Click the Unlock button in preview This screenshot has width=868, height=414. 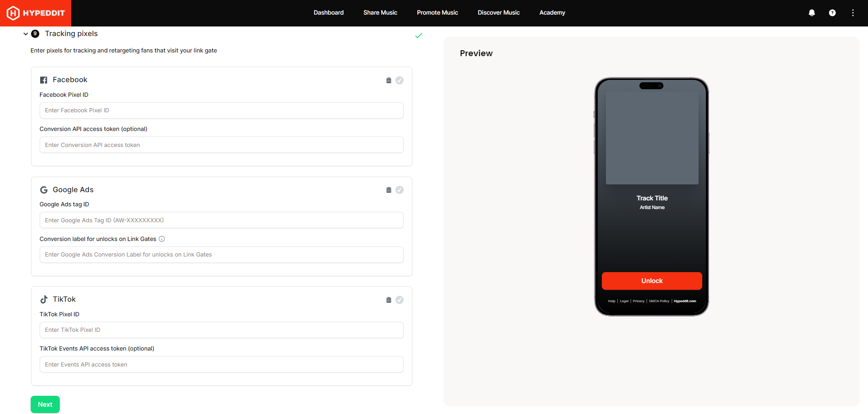[x=652, y=281]
